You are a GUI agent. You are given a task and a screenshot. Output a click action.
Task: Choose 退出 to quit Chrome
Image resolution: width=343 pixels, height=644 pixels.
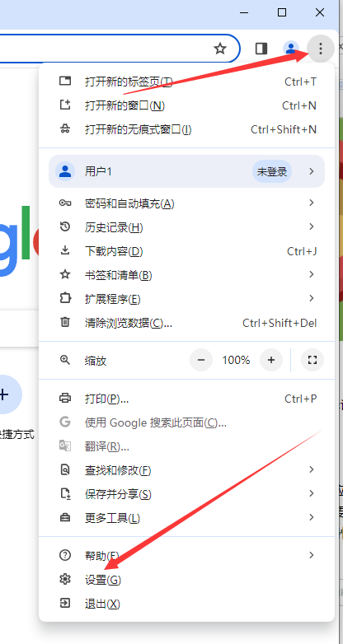pos(186,604)
